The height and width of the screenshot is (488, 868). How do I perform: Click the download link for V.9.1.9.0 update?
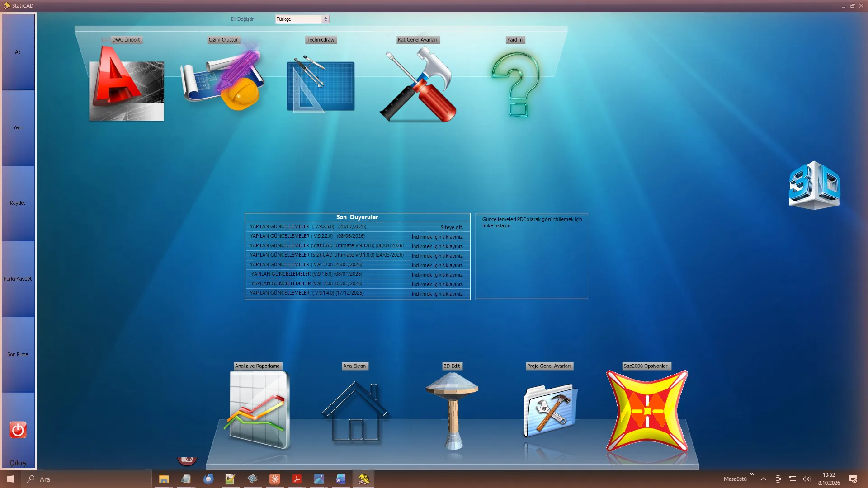click(437, 246)
